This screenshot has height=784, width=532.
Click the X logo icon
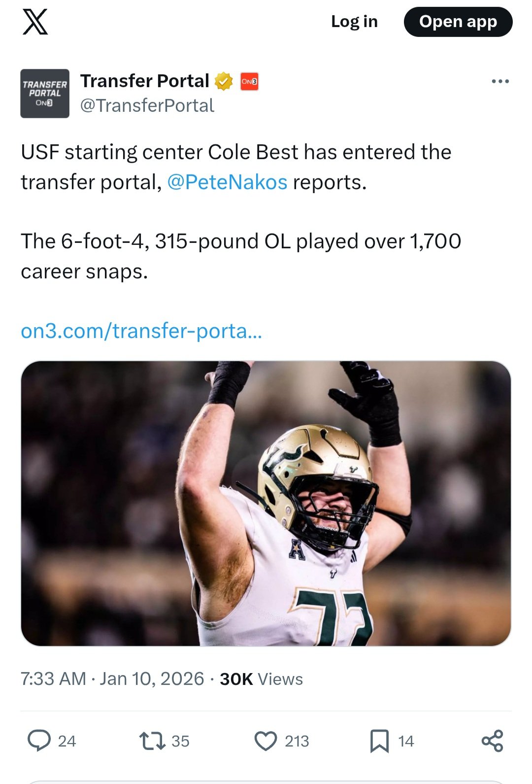tap(35, 22)
